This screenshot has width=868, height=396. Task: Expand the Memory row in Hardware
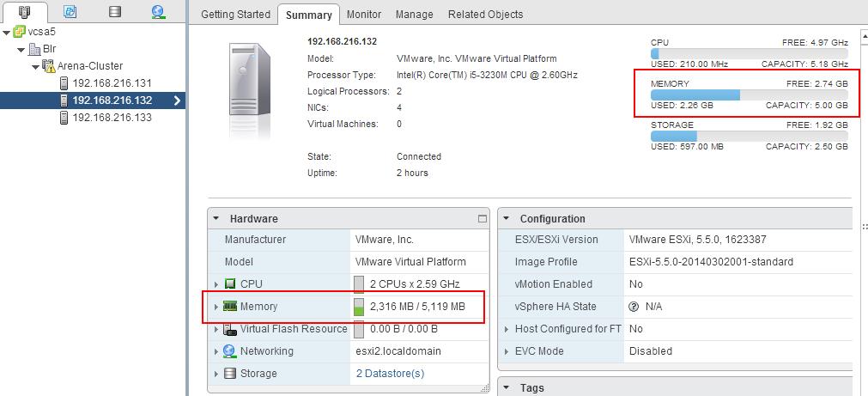click(x=216, y=307)
